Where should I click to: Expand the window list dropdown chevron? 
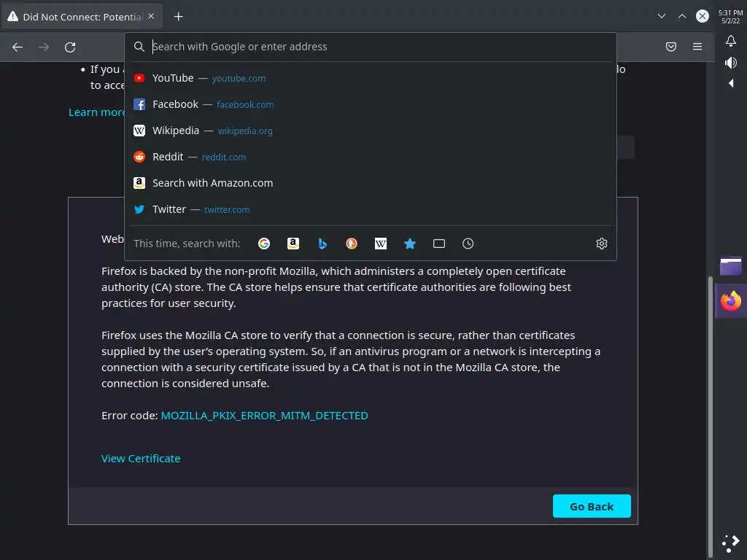[661, 16]
